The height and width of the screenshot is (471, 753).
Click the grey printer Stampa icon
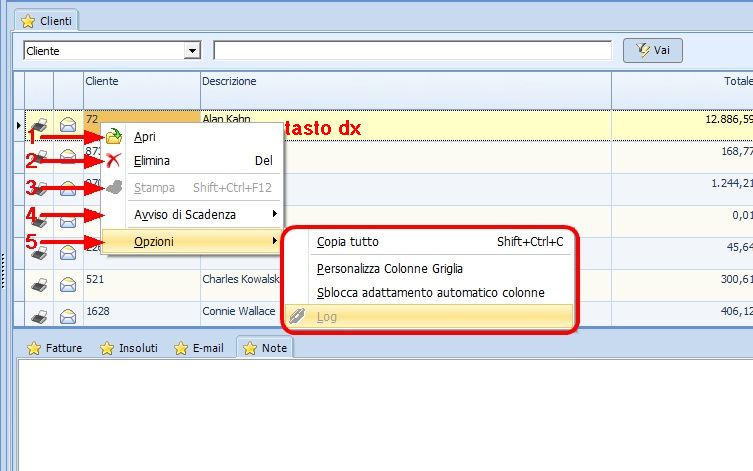click(114, 187)
